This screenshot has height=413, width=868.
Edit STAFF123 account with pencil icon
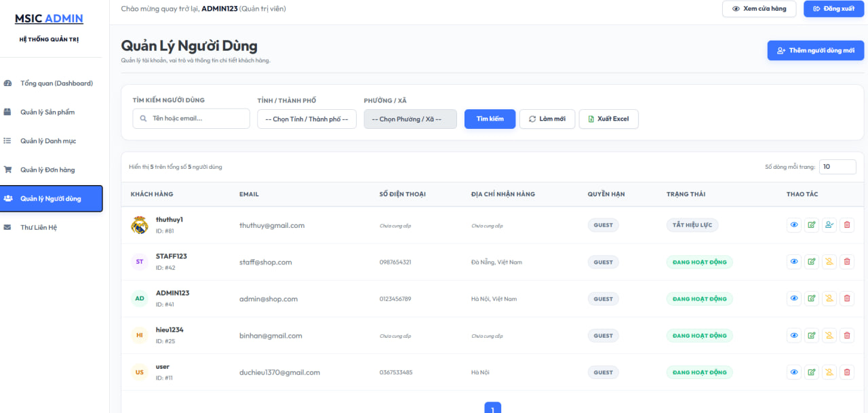tap(812, 262)
